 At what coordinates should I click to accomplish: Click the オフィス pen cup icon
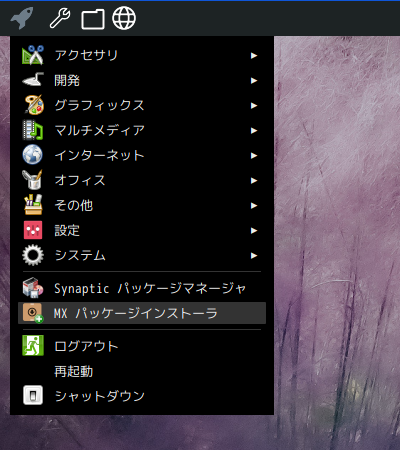point(32,180)
